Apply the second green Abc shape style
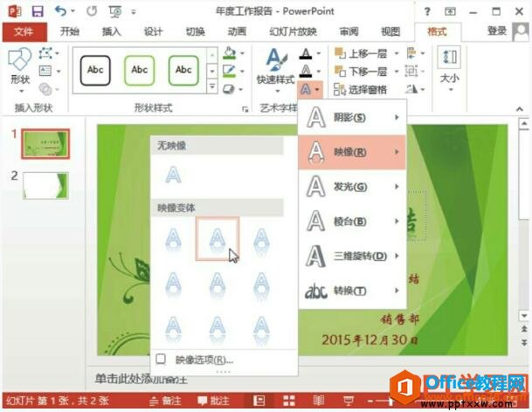This screenshot has height=412, width=532. click(140, 70)
